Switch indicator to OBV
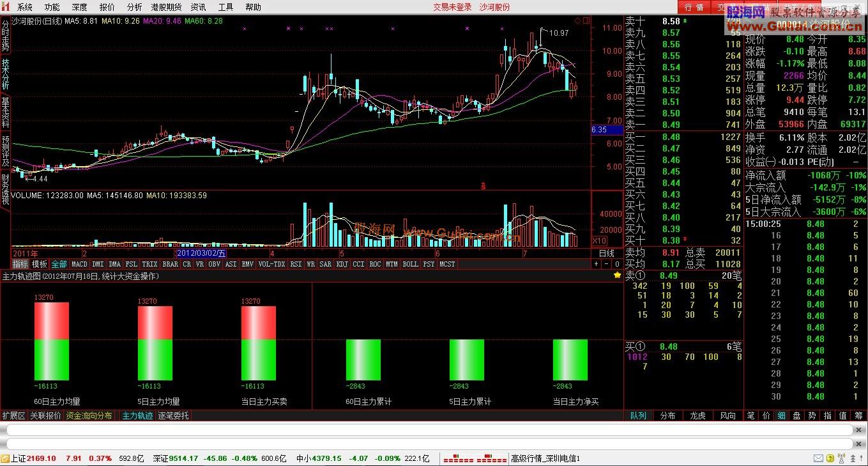The image size is (868, 466). click(215, 264)
